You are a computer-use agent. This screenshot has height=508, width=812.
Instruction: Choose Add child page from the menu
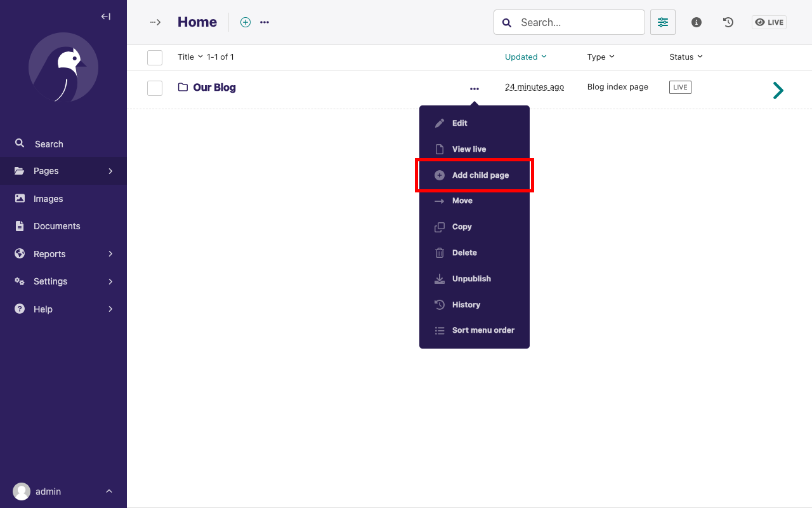click(480, 175)
